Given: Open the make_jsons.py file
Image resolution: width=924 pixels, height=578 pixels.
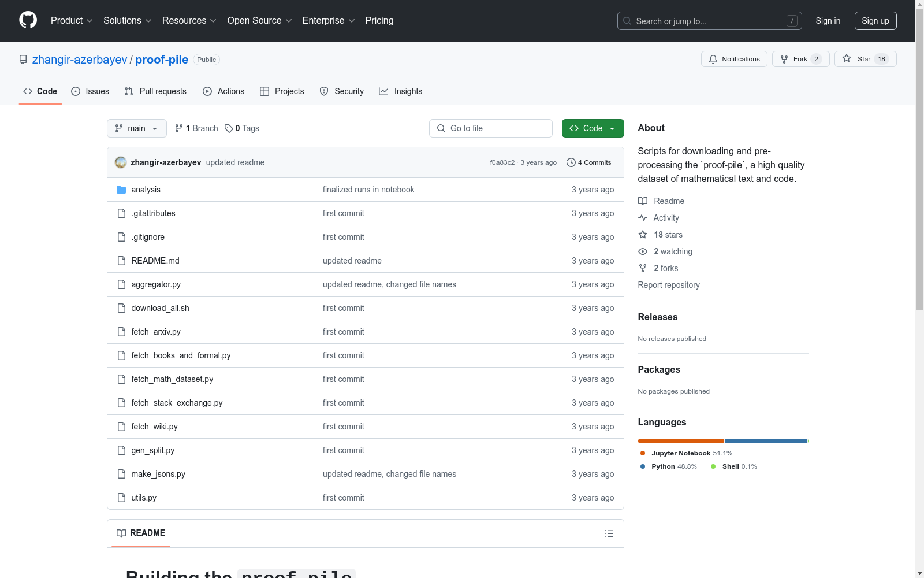Looking at the screenshot, I should click(x=158, y=474).
